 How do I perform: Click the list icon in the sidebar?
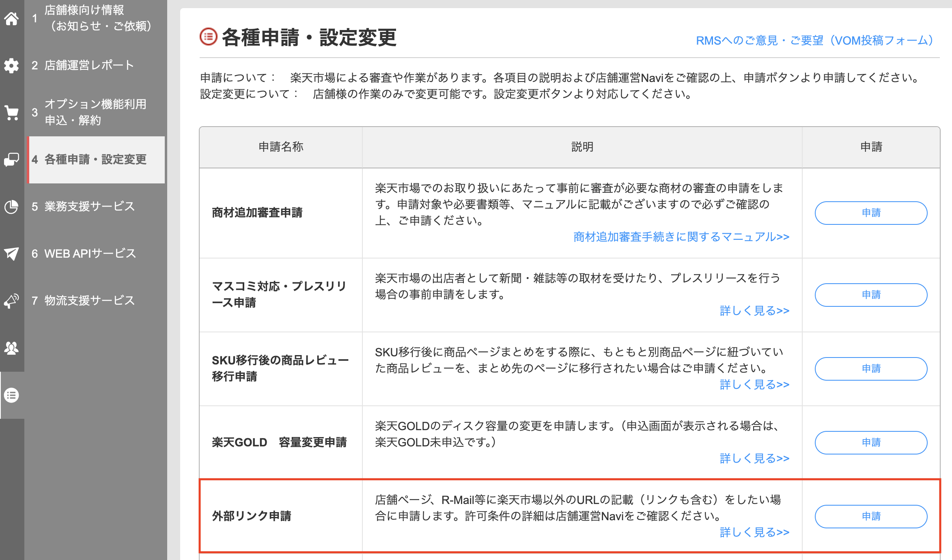11,395
